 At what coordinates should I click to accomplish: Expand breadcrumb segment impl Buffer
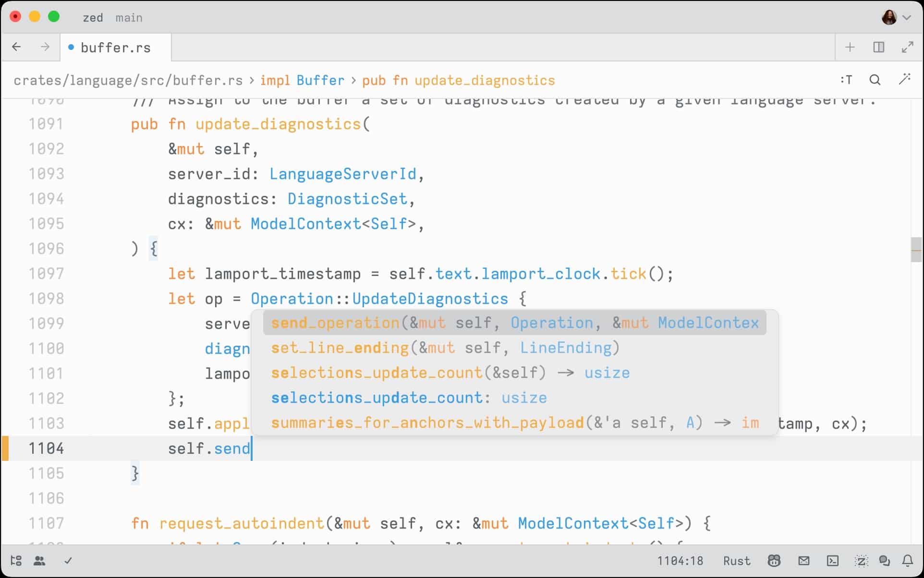click(302, 80)
